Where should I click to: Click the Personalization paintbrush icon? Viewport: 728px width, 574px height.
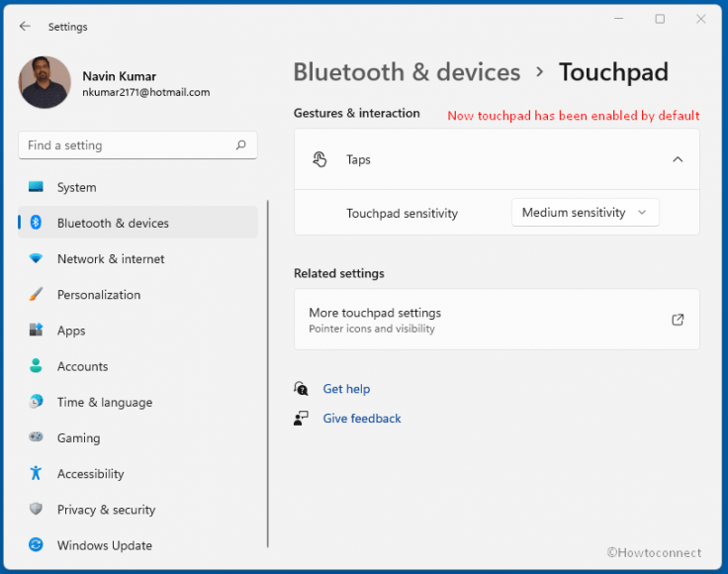coord(36,294)
